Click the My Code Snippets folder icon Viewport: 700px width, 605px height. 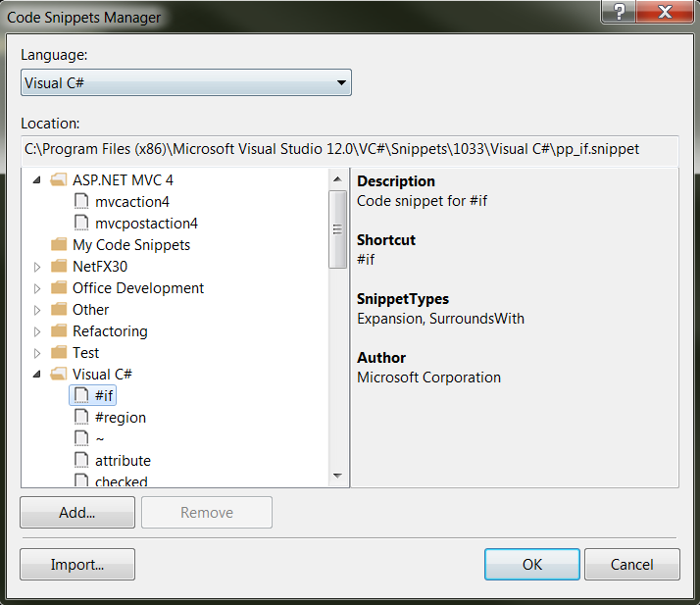coord(59,245)
